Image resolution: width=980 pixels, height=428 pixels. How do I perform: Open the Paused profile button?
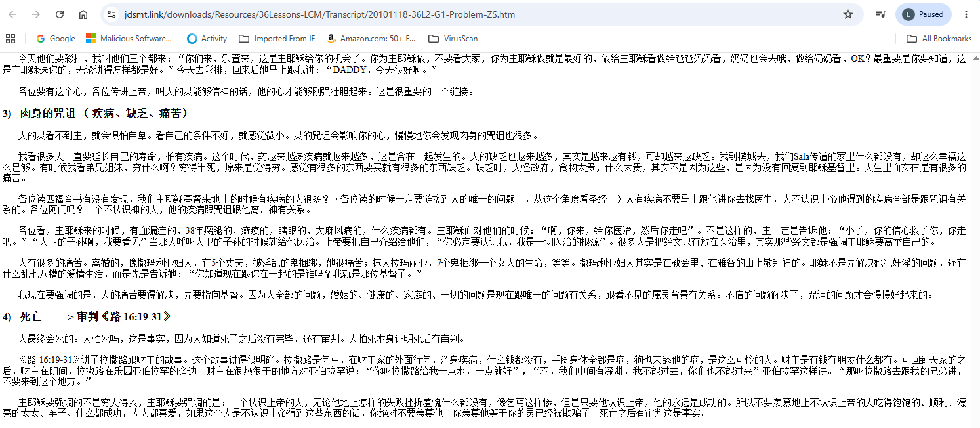click(x=924, y=14)
